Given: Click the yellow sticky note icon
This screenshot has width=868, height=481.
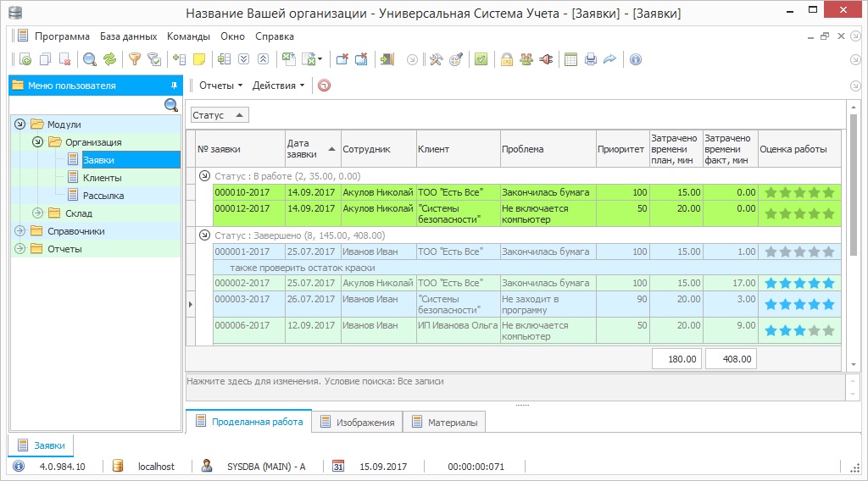Looking at the screenshot, I should (199, 60).
